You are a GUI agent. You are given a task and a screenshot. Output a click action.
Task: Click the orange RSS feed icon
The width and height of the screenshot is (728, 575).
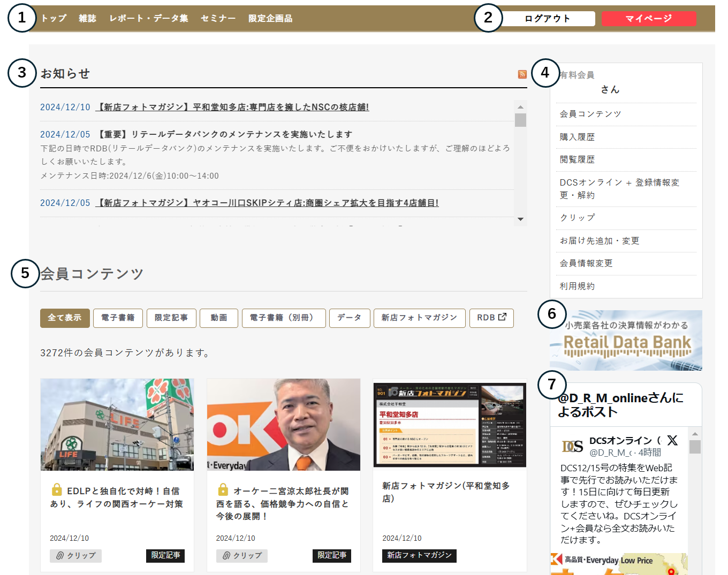click(x=522, y=74)
